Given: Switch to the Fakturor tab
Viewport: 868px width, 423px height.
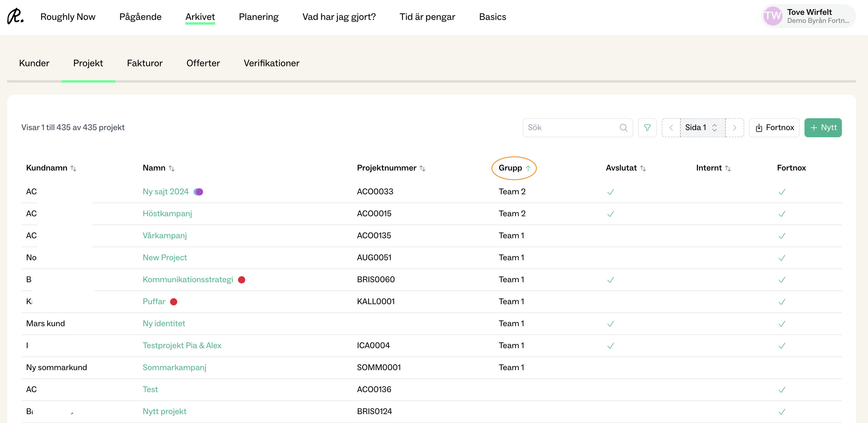Looking at the screenshot, I should 145,63.
